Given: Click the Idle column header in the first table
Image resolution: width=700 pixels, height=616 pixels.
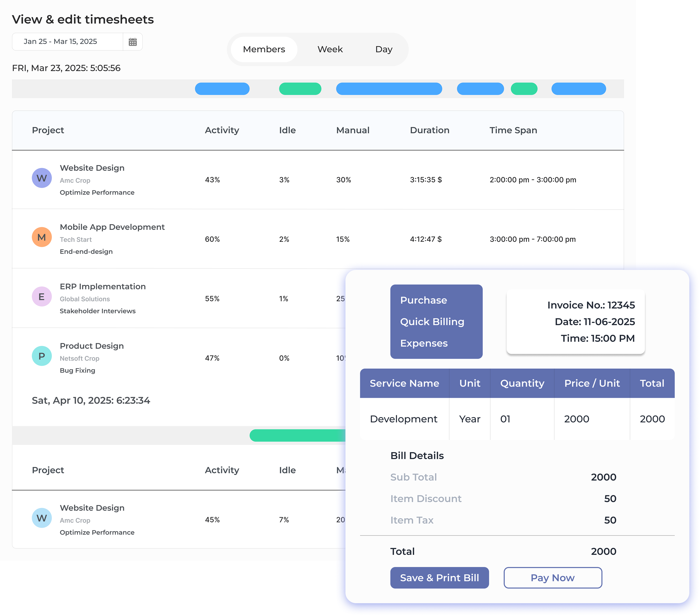Looking at the screenshot, I should click(287, 130).
